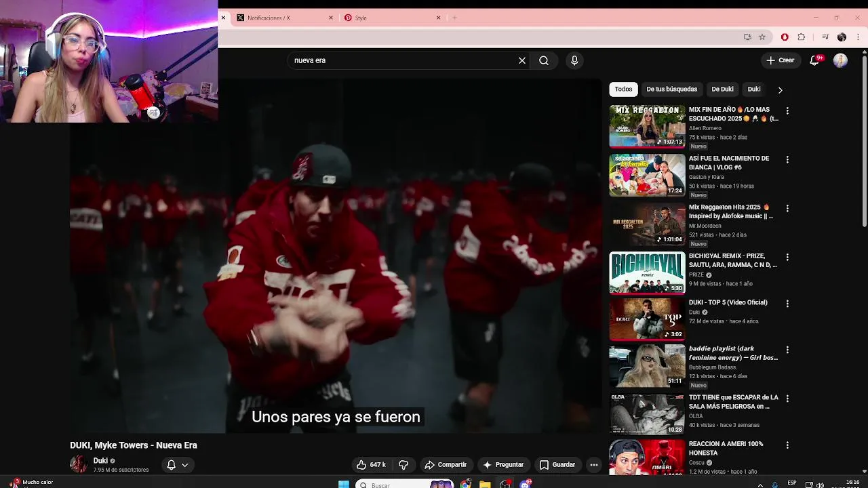The height and width of the screenshot is (488, 868).
Task: Select the 'De Duki' filter chip
Action: [x=722, y=89]
